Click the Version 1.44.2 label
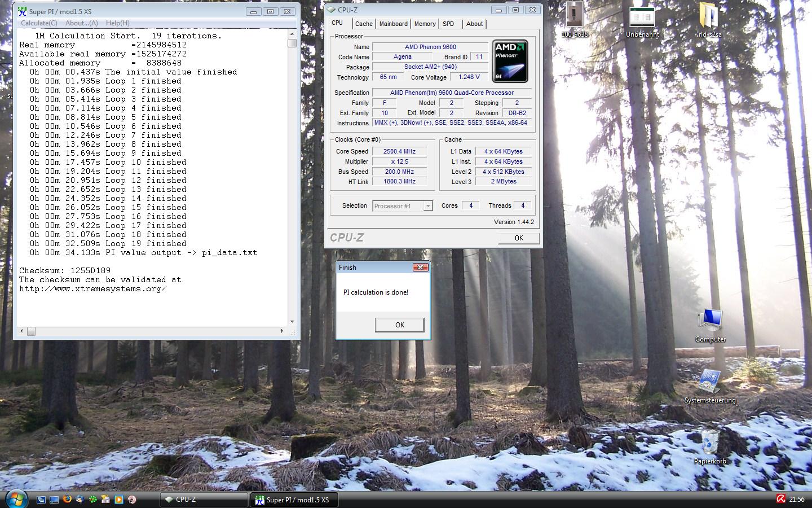 tap(514, 222)
